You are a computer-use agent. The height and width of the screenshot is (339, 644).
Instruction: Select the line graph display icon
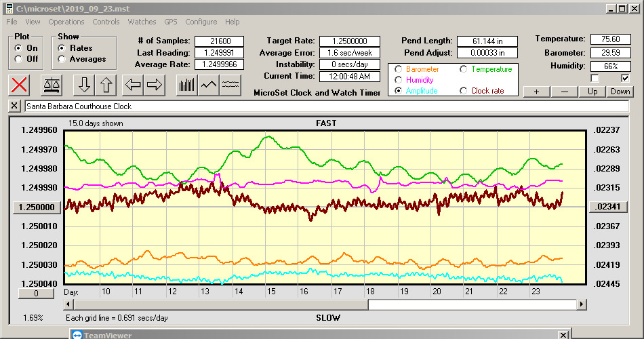click(x=209, y=85)
